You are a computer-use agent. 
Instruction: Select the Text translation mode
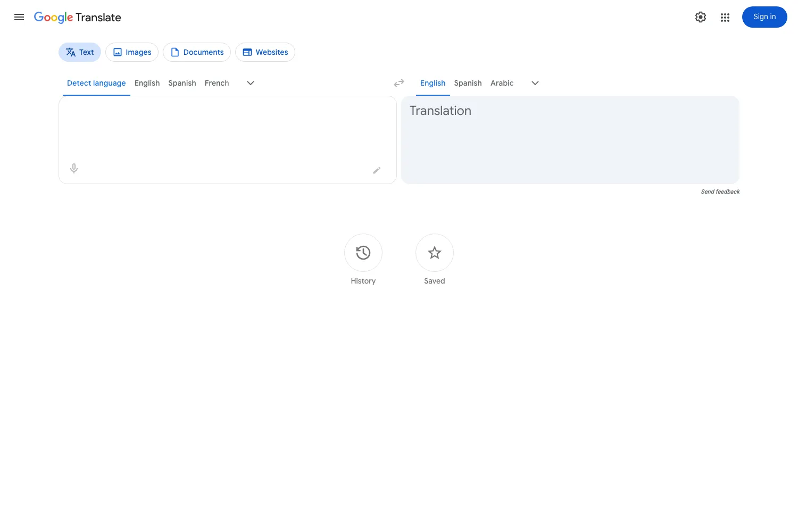(x=80, y=52)
